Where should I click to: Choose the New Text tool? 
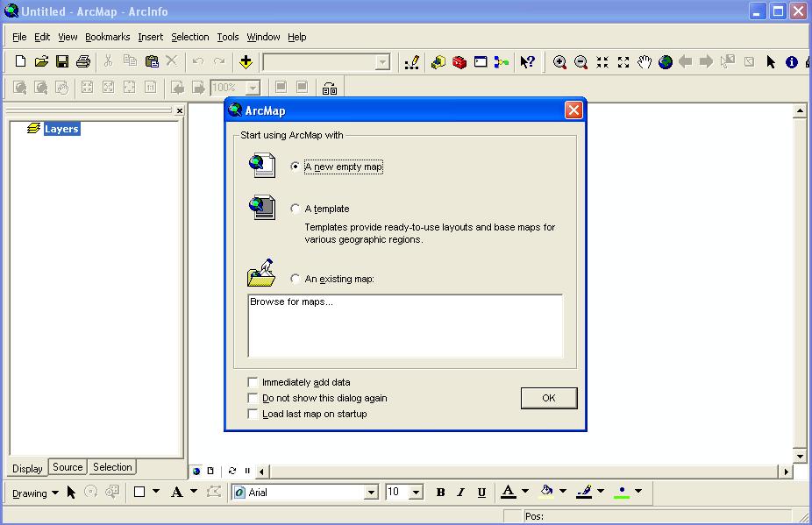pyautogui.click(x=177, y=492)
